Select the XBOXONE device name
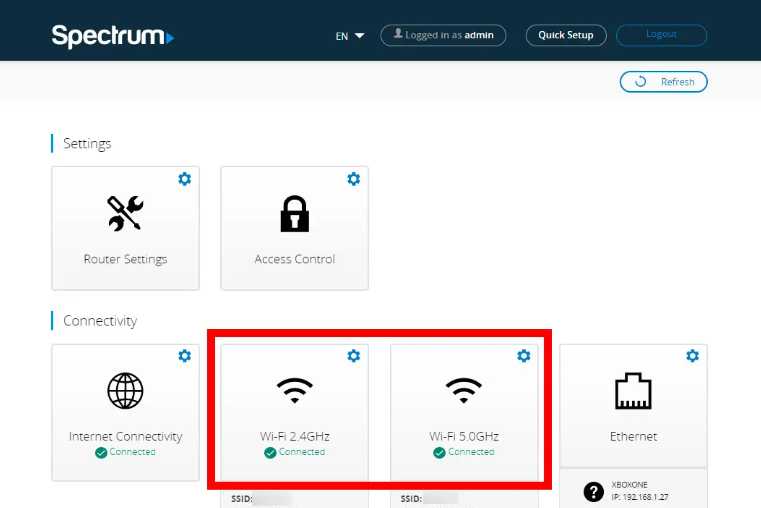The width and height of the screenshot is (761, 508). coord(629,485)
